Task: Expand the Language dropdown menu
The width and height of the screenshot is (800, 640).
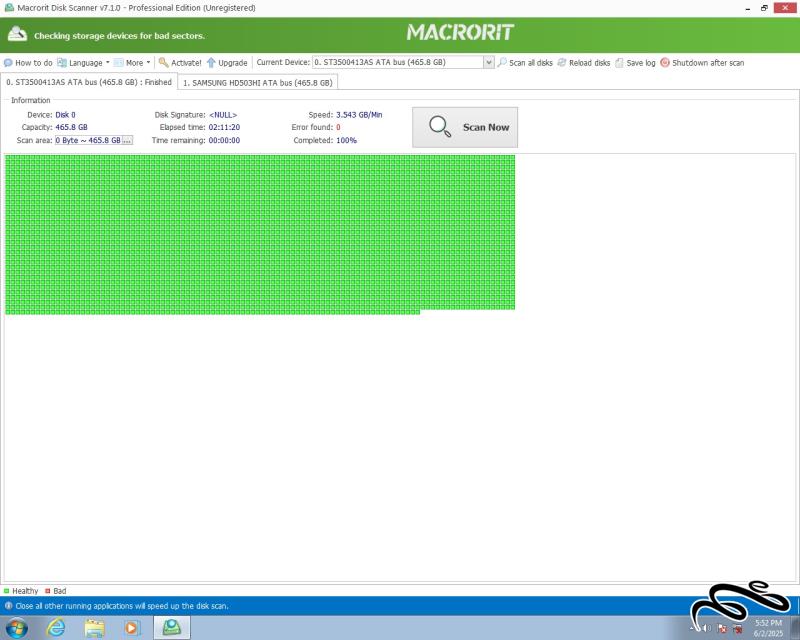Action: (x=83, y=63)
